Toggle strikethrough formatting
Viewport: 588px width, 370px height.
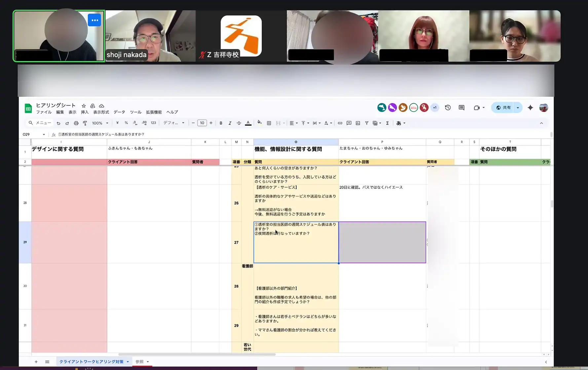pos(239,123)
